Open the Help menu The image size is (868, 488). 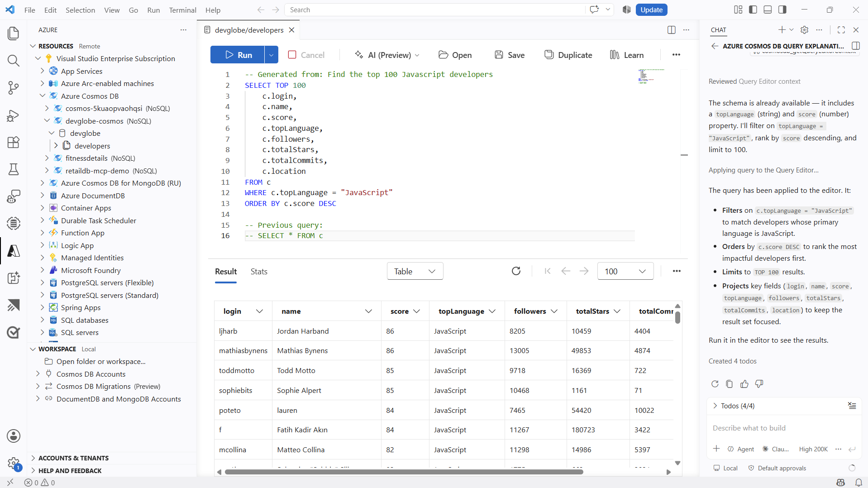213,10
